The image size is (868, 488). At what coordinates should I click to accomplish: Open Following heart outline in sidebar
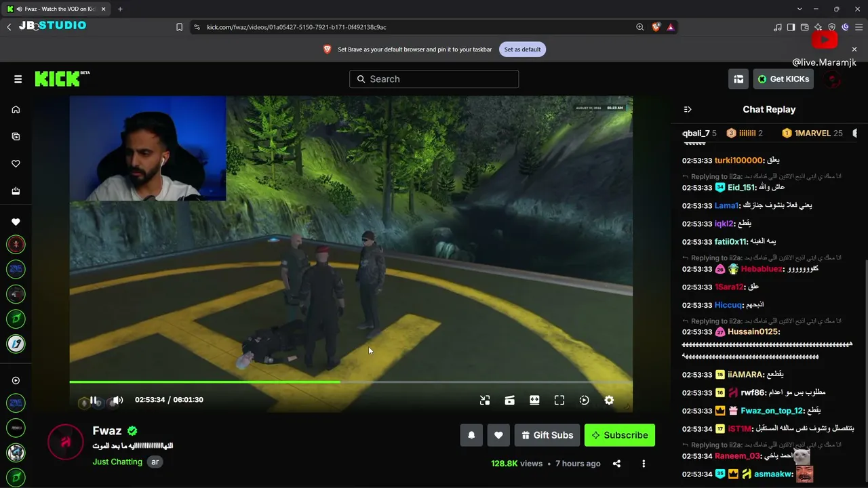tap(16, 164)
